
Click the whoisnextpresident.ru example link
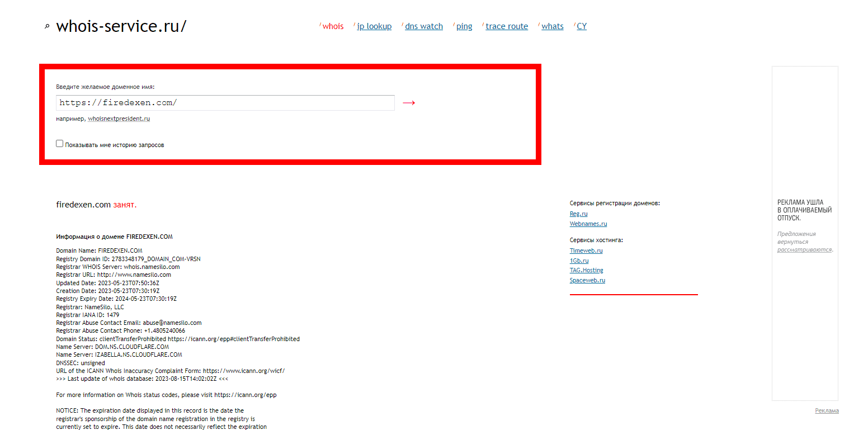[119, 119]
